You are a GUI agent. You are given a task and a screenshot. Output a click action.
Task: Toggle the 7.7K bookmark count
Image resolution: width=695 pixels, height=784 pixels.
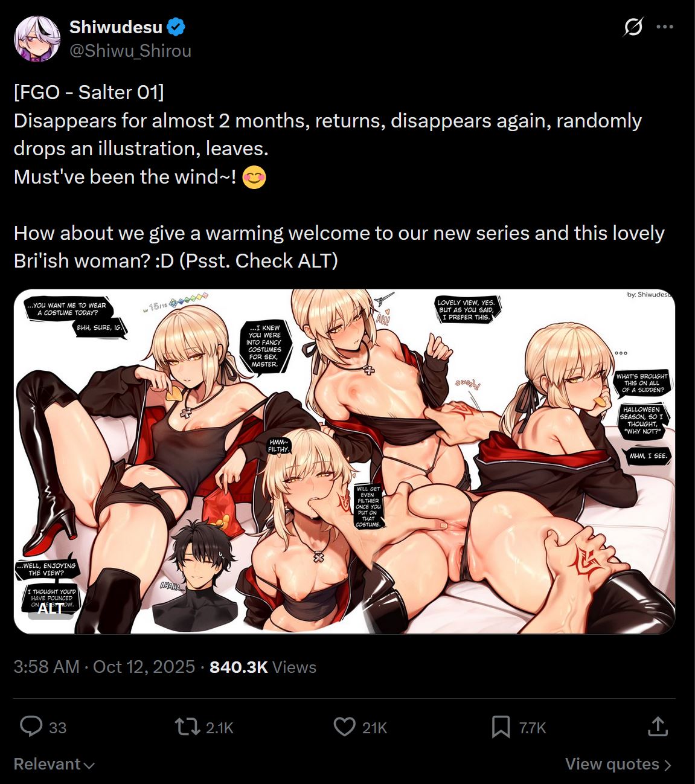click(x=533, y=728)
